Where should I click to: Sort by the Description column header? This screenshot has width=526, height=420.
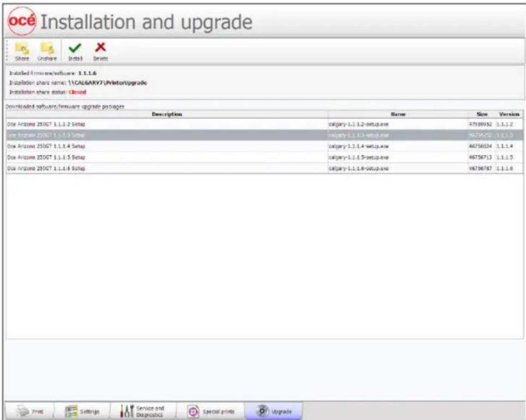(167, 115)
